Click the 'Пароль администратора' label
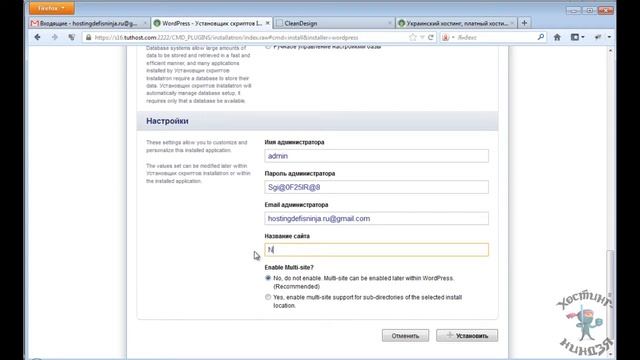 coord(300,173)
